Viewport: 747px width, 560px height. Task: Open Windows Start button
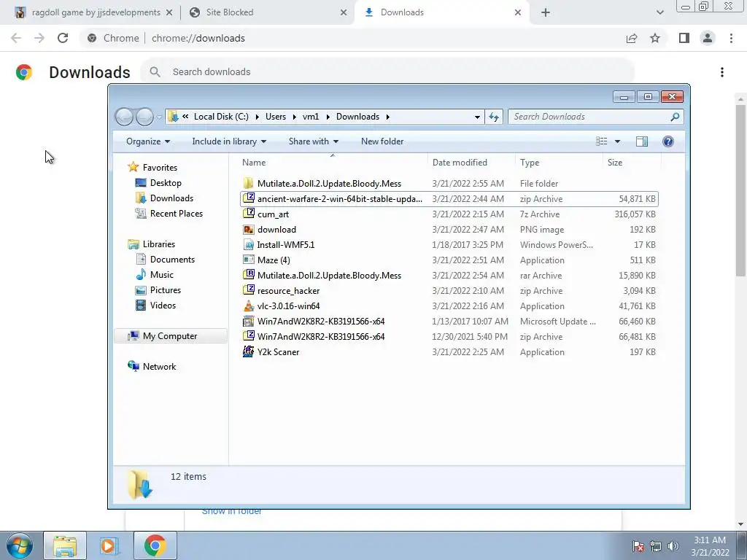coord(20,545)
